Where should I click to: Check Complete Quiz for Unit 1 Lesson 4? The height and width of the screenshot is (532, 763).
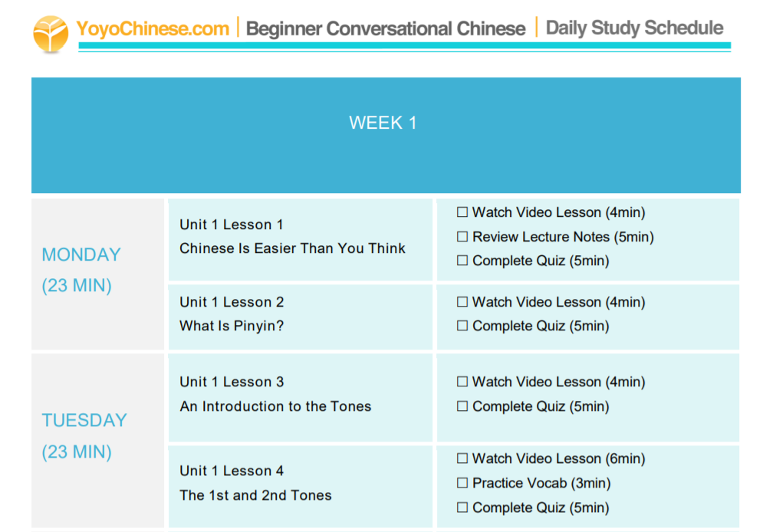tap(462, 507)
